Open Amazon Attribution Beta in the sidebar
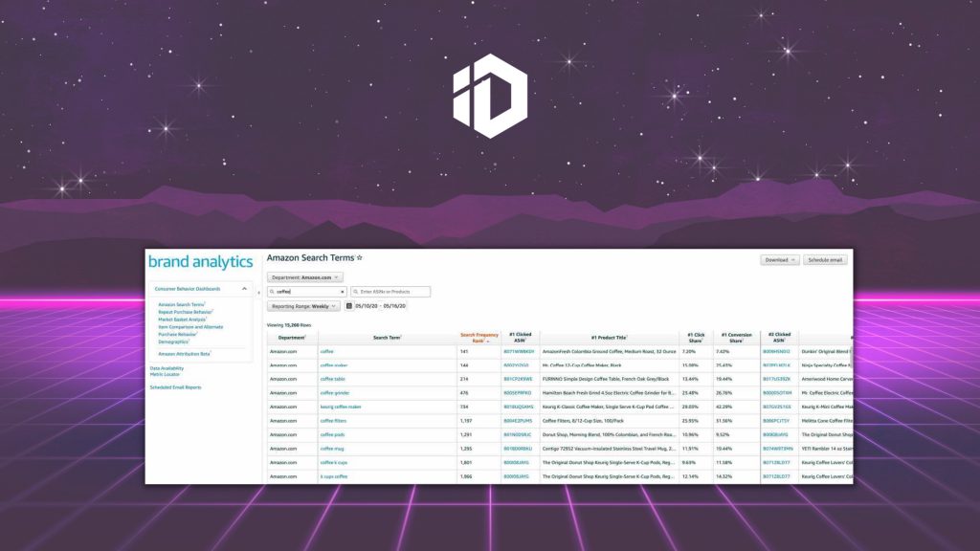 pos(185,354)
